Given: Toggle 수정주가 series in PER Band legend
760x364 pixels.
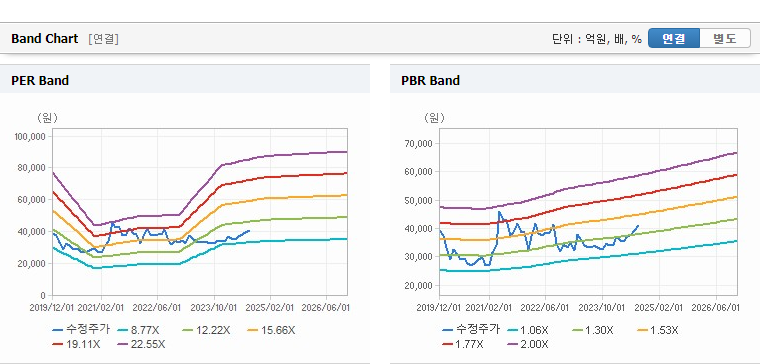Looking at the screenshot, I should click(x=81, y=330).
